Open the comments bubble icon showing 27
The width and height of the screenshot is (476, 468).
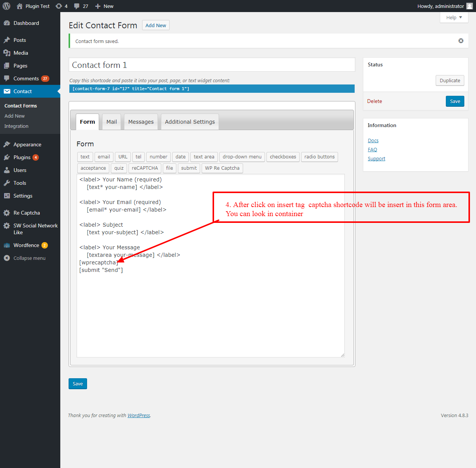click(x=77, y=6)
